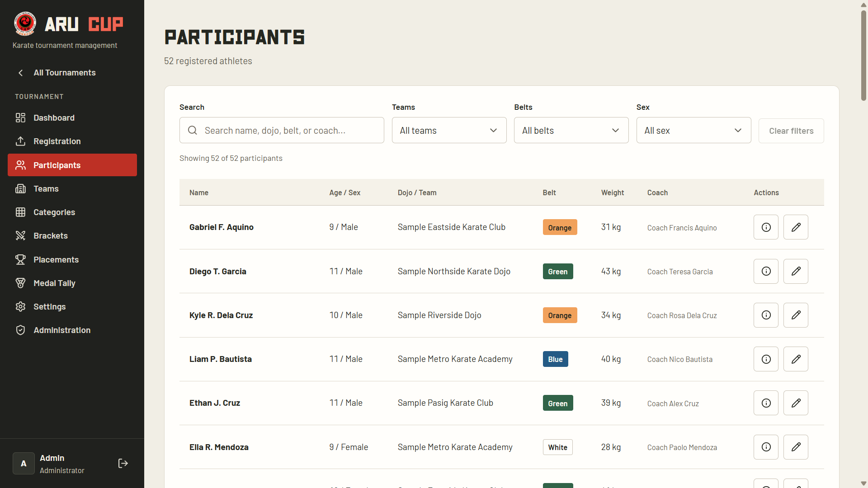This screenshot has width=868, height=488.
Task: Click the pencil icon for Diego T. Garcia
Action: coord(796,271)
